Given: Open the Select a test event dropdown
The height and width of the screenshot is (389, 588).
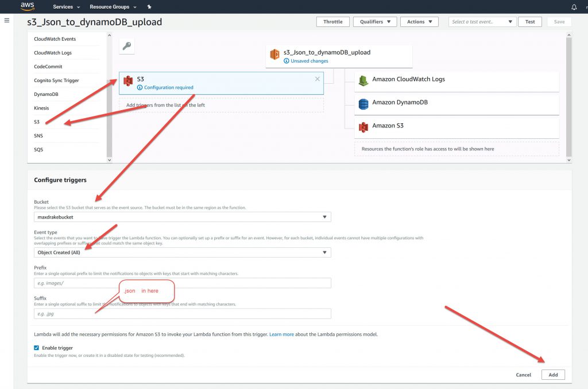Looking at the screenshot, I should [482, 22].
